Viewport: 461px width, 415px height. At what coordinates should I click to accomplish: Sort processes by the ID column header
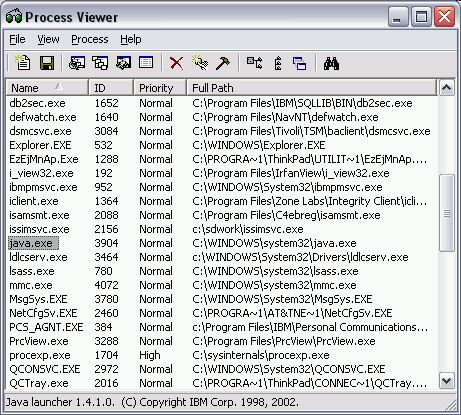tap(111, 88)
